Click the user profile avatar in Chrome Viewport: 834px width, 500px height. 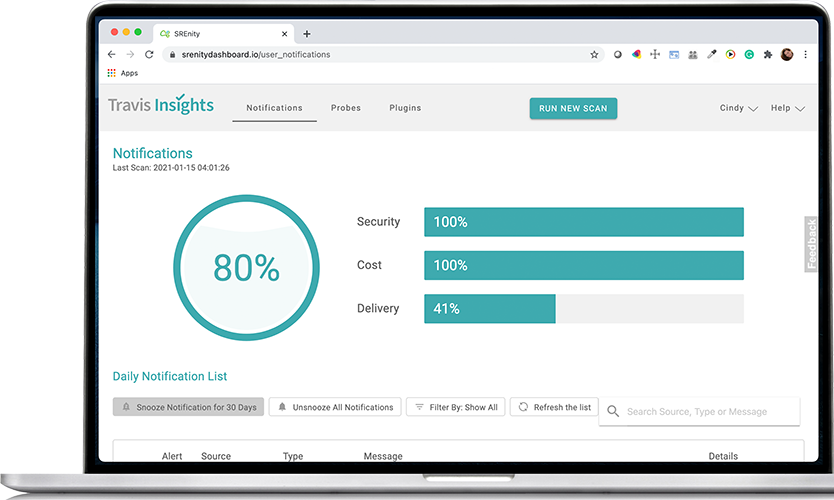coord(787,55)
